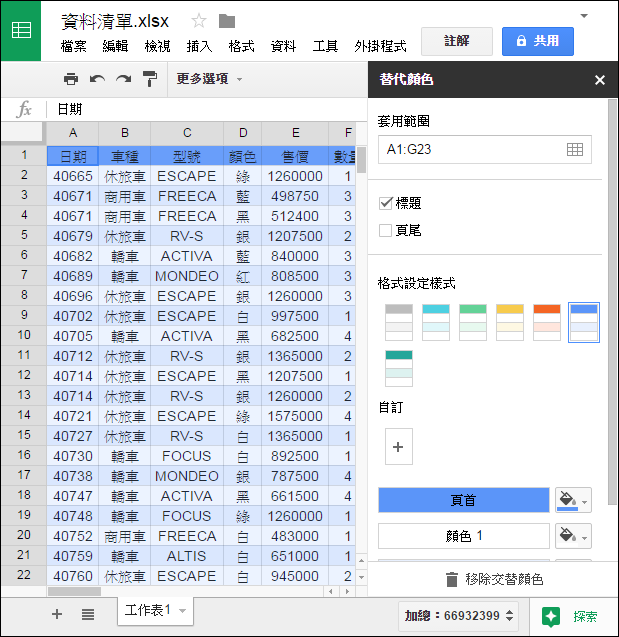Open the 顏色 1 fill color bucket
The height and width of the screenshot is (637, 619).
click(573, 536)
